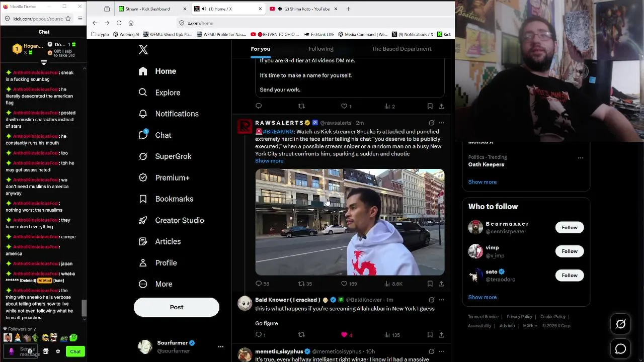This screenshot has height=362, width=644.
Task: Open More menu in X sidebar
Action: tap(156, 284)
